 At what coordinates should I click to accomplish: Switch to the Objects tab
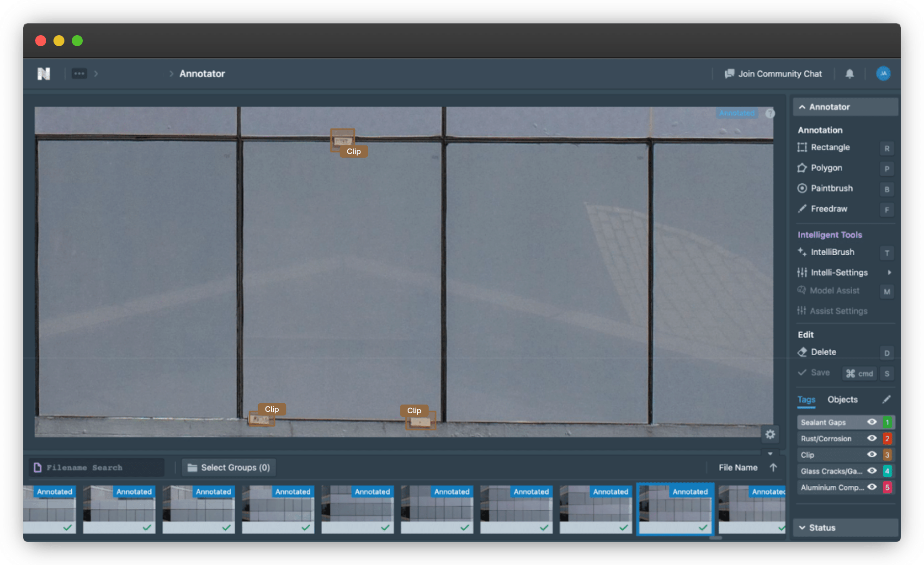(842, 399)
